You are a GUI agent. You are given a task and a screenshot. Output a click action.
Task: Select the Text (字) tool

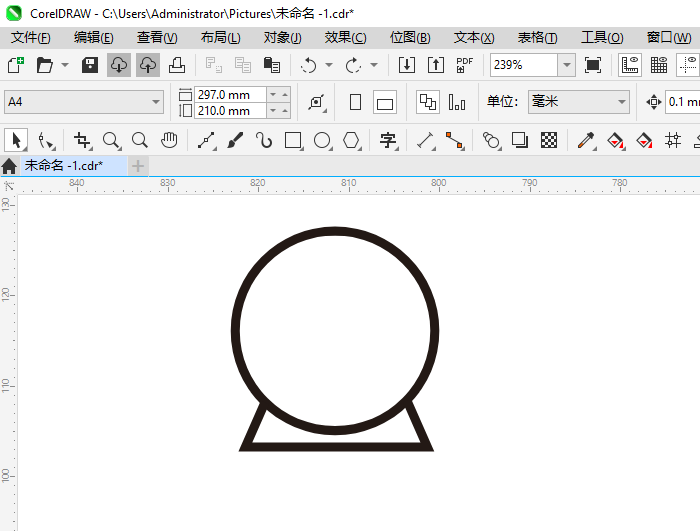[x=388, y=140]
